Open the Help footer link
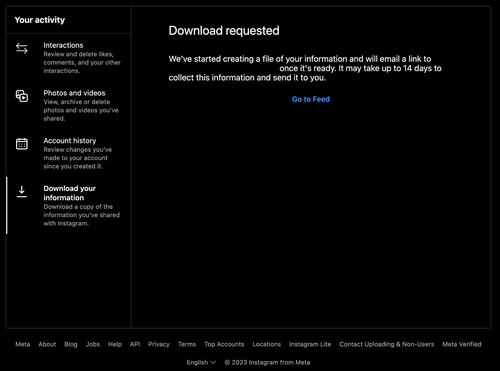500x371 pixels. (x=115, y=344)
